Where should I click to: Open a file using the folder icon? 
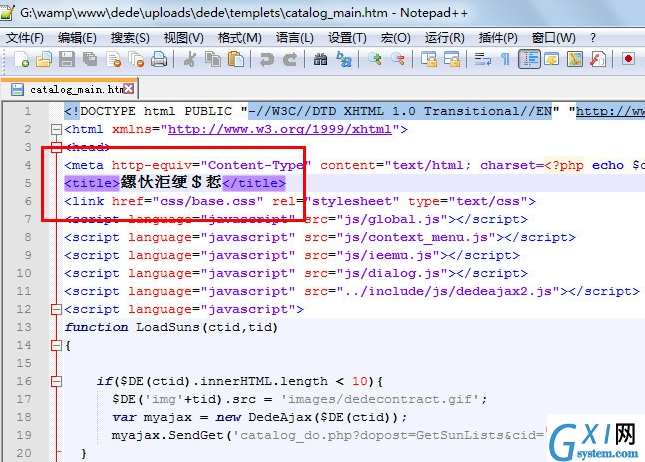point(44,59)
